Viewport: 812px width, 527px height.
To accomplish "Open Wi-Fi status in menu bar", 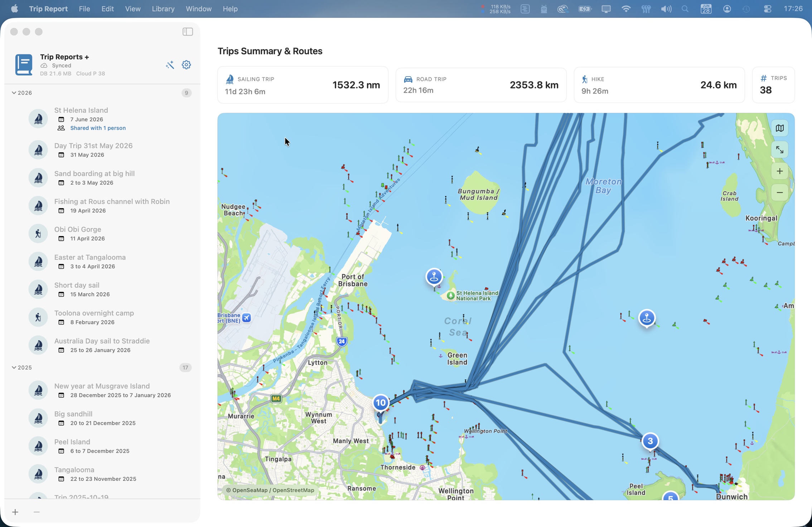I will [x=626, y=9].
